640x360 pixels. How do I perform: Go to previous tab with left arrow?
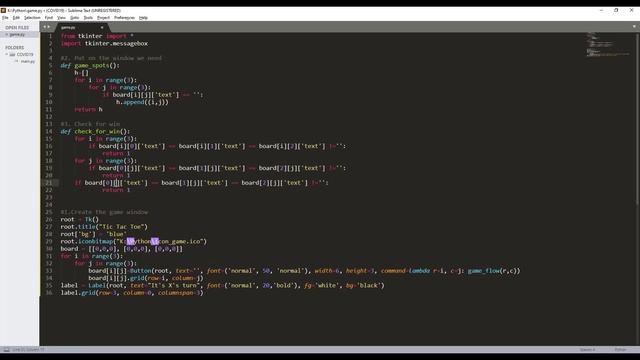click(x=45, y=27)
